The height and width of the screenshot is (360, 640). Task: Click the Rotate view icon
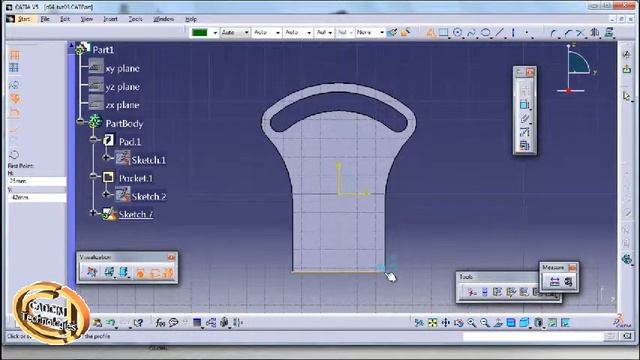458,323
